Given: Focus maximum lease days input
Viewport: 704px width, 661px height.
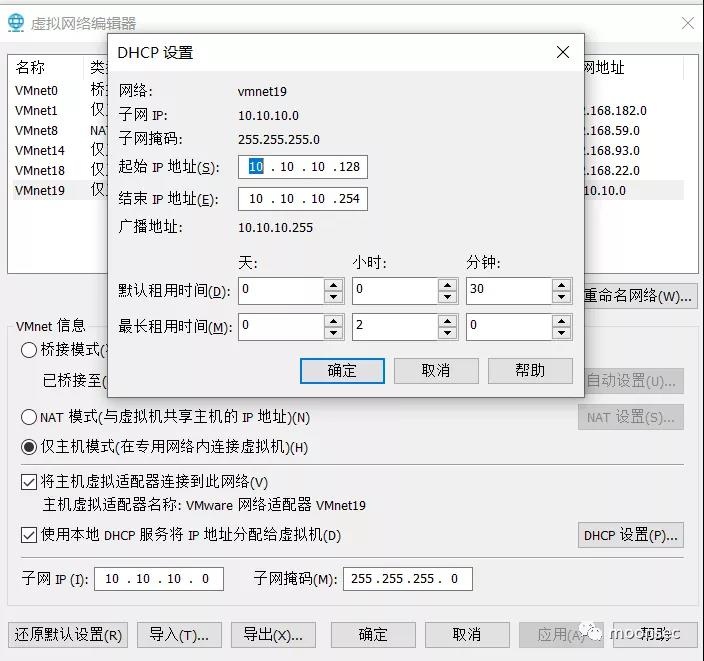Looking at the screenshot, I should coord(281,327).
